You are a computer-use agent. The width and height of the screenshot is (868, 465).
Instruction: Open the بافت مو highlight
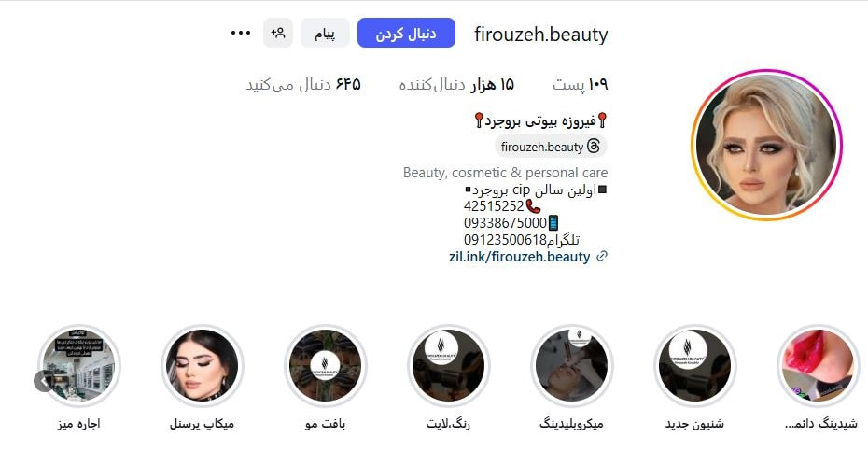[x=325, y=365]
